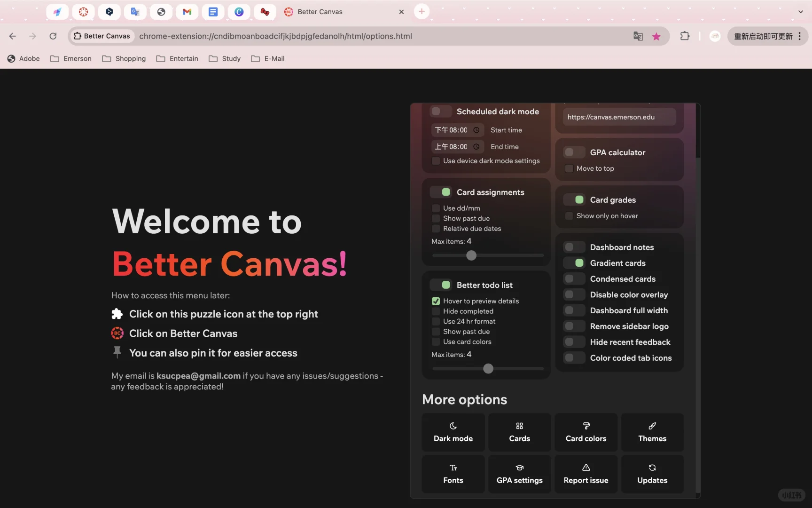Enable Dashboard full width
Image resolution: width=812 pixels, height=508 pixels.
tap(574, 310)
